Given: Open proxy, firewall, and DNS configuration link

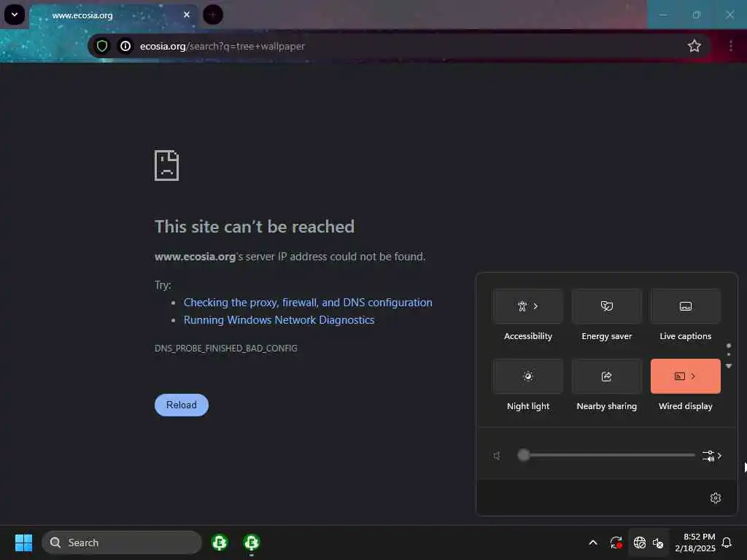Looking at the screenshot, I should click(x=308, y=303).
